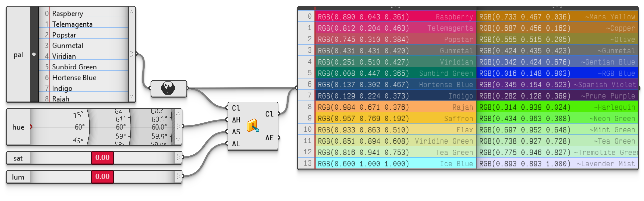Click the ΔL input on adjust component
The width and height of the screenshot is (644, 201).
coord(236,144)
